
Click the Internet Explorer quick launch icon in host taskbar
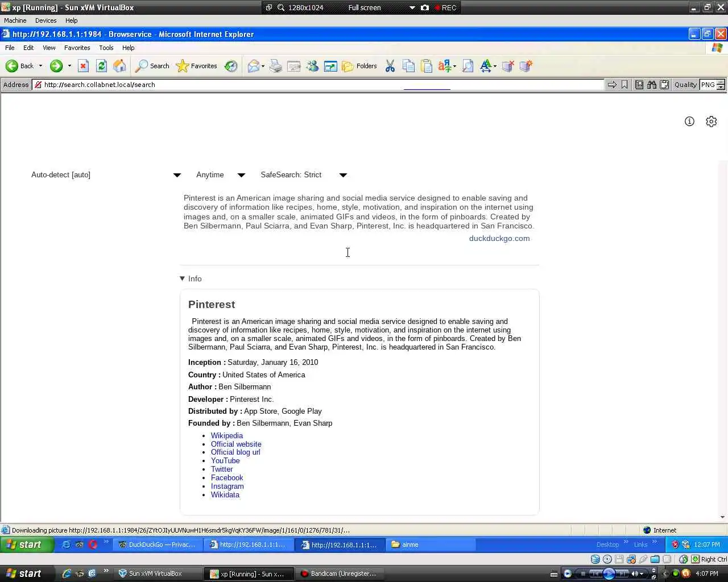tap(67, 573)
